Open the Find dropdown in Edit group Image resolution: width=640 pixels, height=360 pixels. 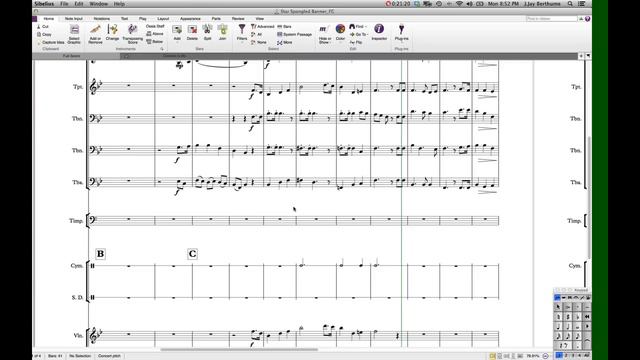pos(358,27)
